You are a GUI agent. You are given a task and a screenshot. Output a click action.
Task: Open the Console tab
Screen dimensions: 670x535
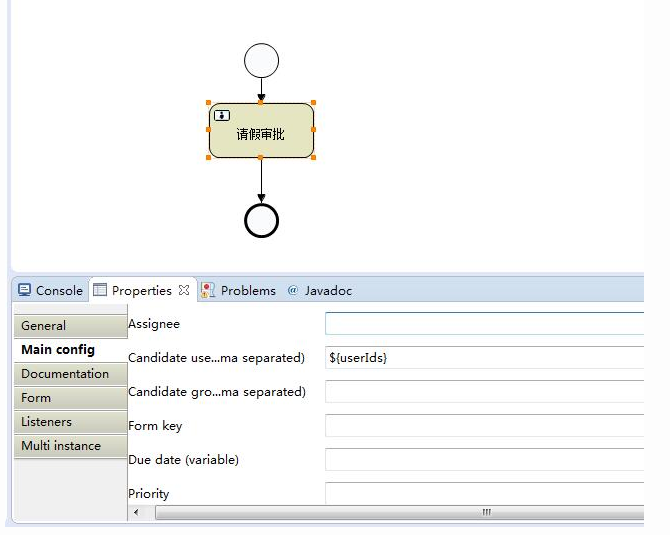50,291
